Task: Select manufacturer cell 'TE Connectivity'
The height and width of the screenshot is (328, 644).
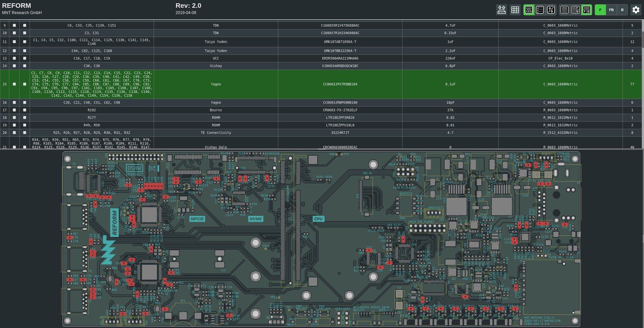Action: tap(216, 132)
